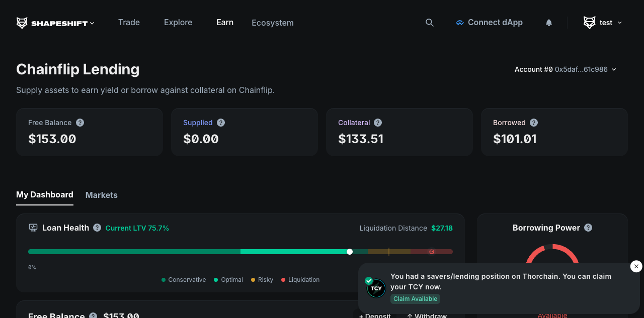The width and height of the screenshot is (644, 318).
Task: Expand the Account #0 dropdown
Action: tap(614, 69)
